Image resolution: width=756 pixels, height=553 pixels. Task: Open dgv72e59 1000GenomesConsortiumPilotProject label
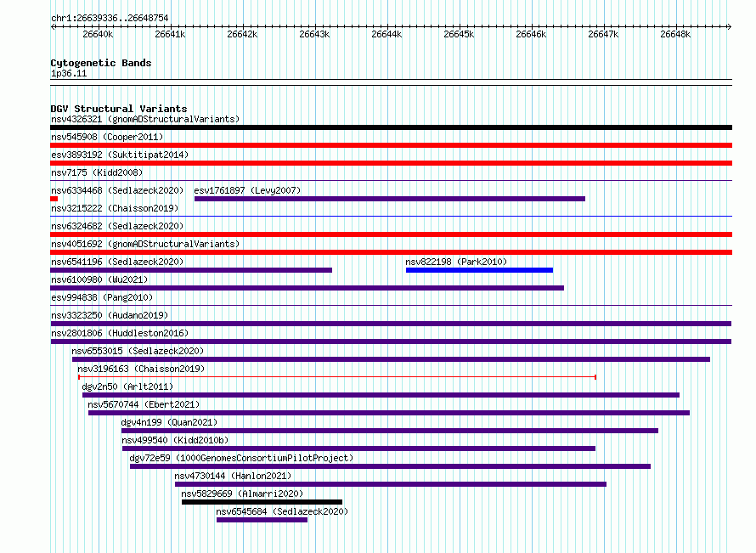pyautogui.click(x=241, y=458)
